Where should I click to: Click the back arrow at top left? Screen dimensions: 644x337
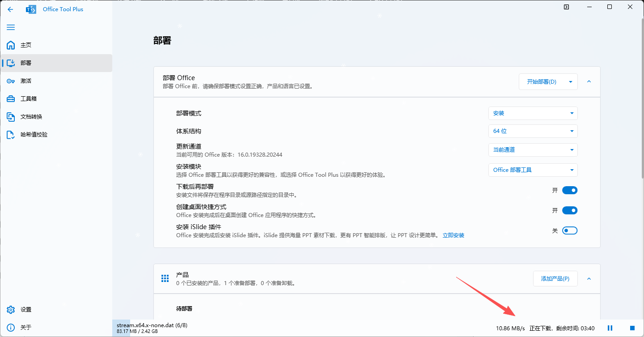click(10, 9)
